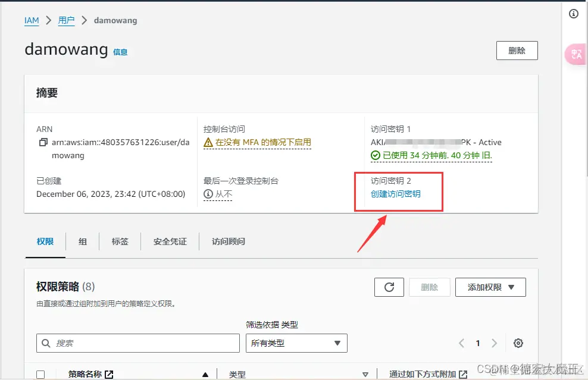Click 在没有 MFA 的情况下启用 link
Screen dimensions: 588x380
(263, 142)
